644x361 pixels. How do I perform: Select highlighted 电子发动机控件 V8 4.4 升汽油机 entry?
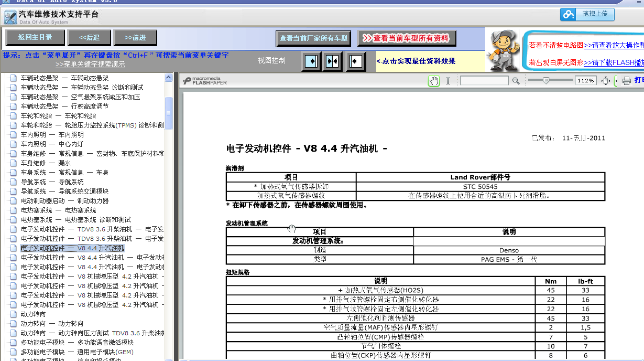(73, 248)
